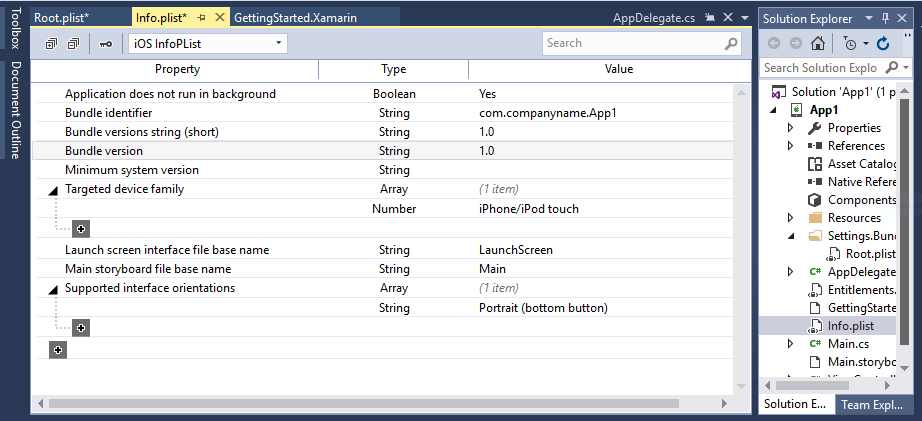Expand the Resources folder node
This screenshot has width=922, height=421.
(791, 218)
